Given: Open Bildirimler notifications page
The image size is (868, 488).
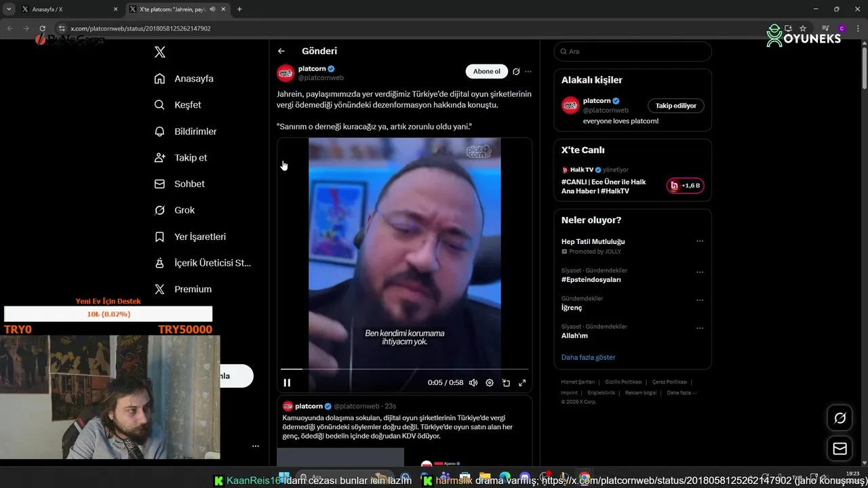Looking at the screenshot, I should click(185, 131).
